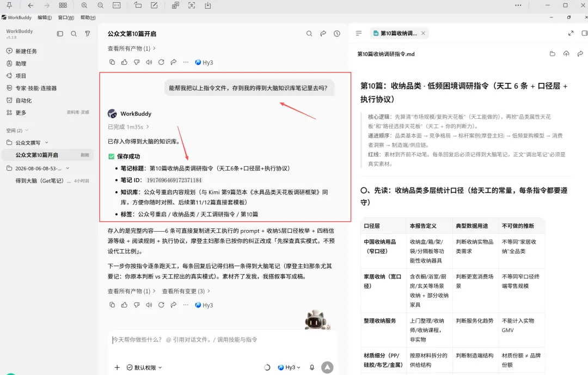This screenshot has width=588, height=375.
Task: Collapse the 空间 (2) section
Action: (17, 130)
